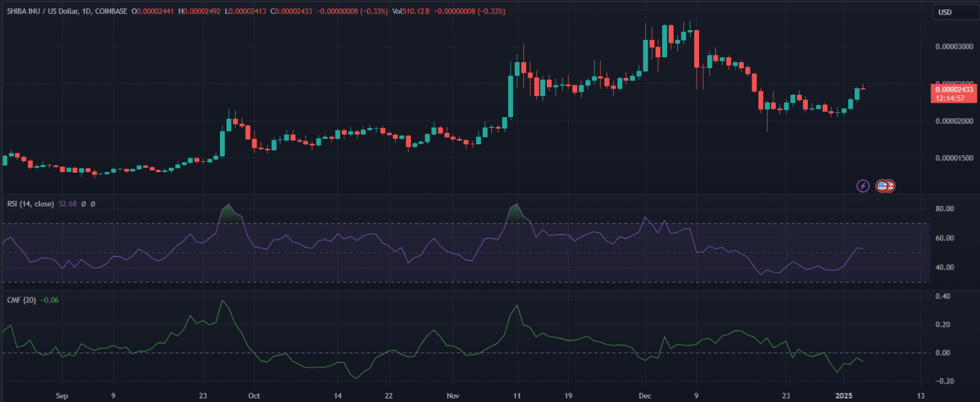This screenshot has height=402, width=980.
Task: Click the 60.00 RSI scale label
Action: tap(944, 238)
